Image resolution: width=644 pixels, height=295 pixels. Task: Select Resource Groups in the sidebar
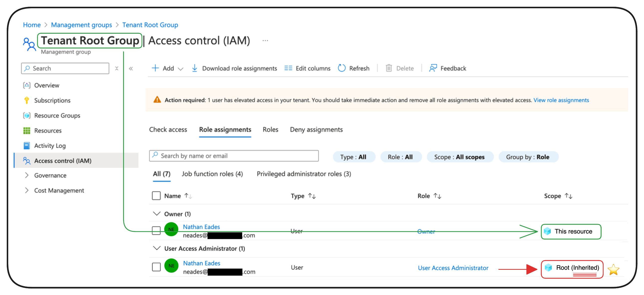(57, 115)
